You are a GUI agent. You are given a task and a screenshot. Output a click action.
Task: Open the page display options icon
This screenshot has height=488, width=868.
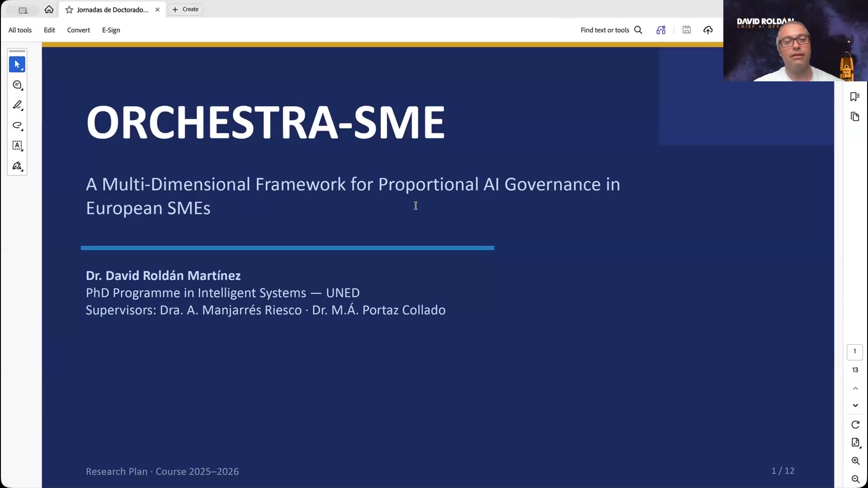tap(855, 442)
